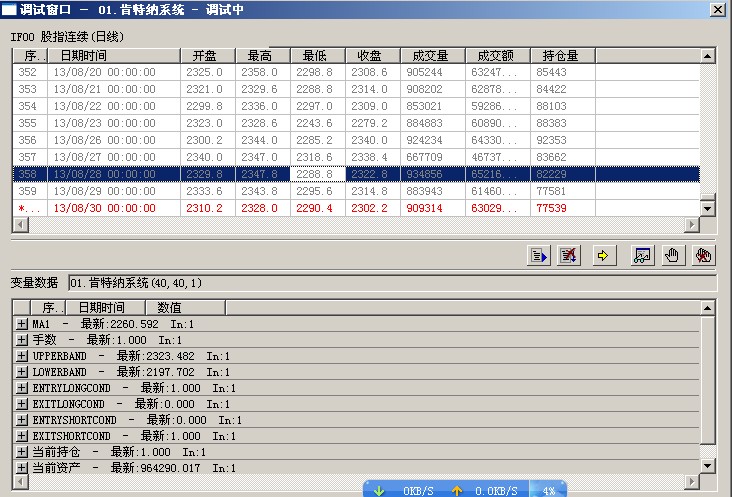Select row 354 dated 13/08/22
This screenshot has height=497, width=732.
click(x=356, y=106)
